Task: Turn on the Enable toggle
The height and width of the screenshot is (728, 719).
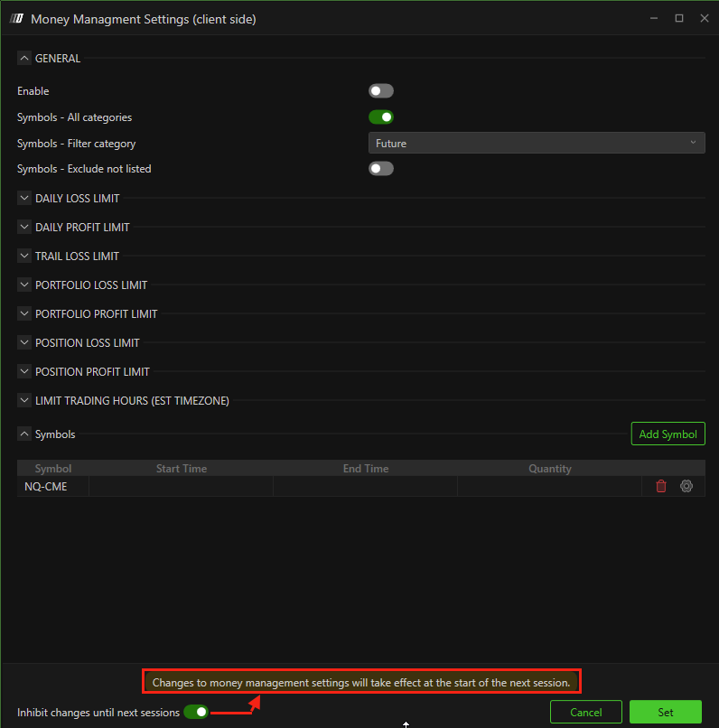Action: point(381,91)
